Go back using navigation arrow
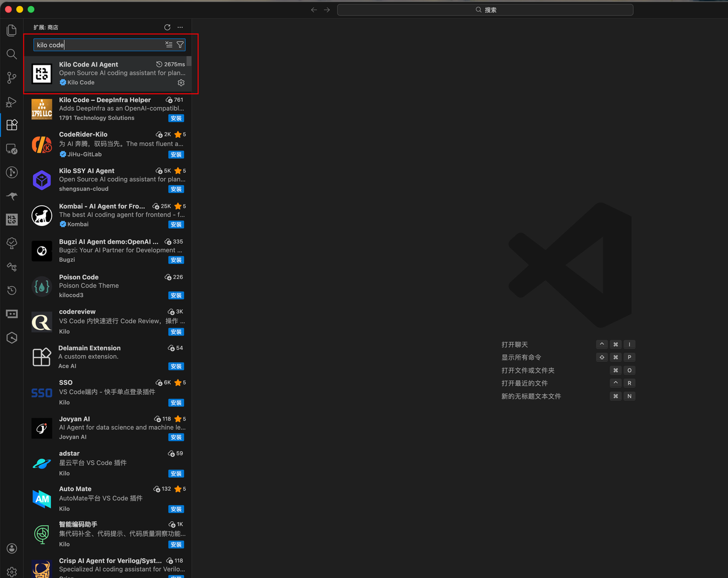The width and height of the screenshot is (728, 578). 314,10
